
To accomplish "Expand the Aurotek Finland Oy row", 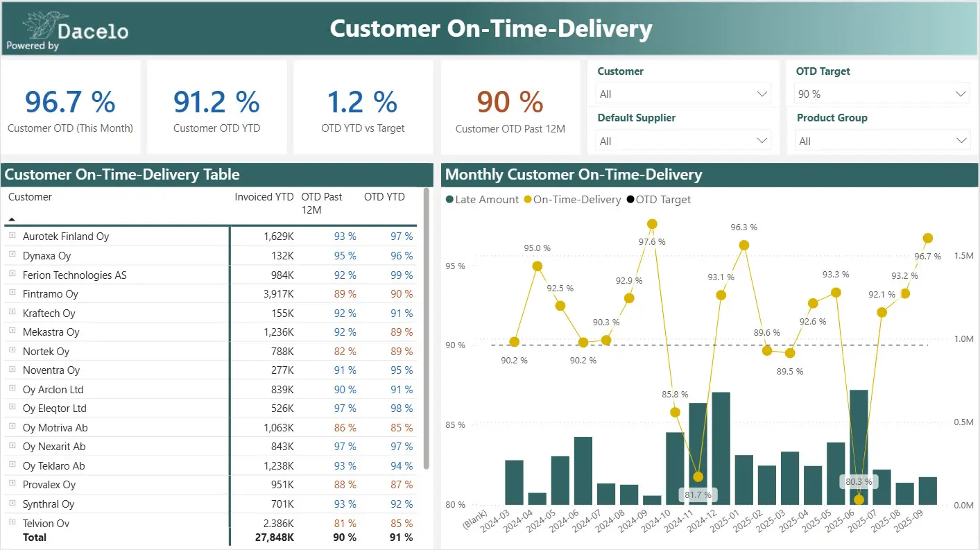I will pos(12,236).
